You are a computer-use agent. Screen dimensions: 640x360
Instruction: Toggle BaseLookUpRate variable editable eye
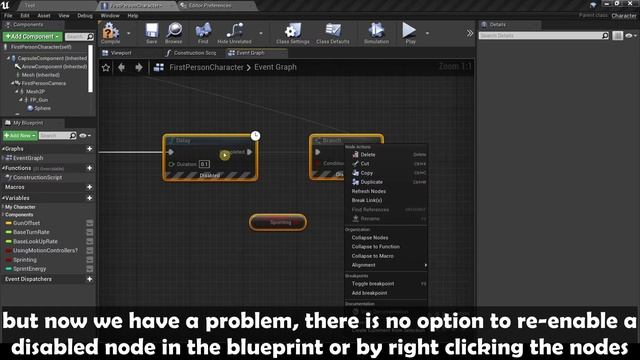[90, 242]
